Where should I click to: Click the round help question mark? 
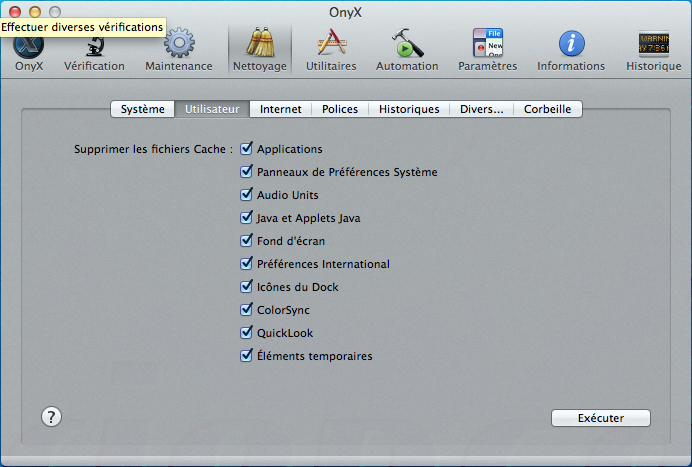click(51, 417)
